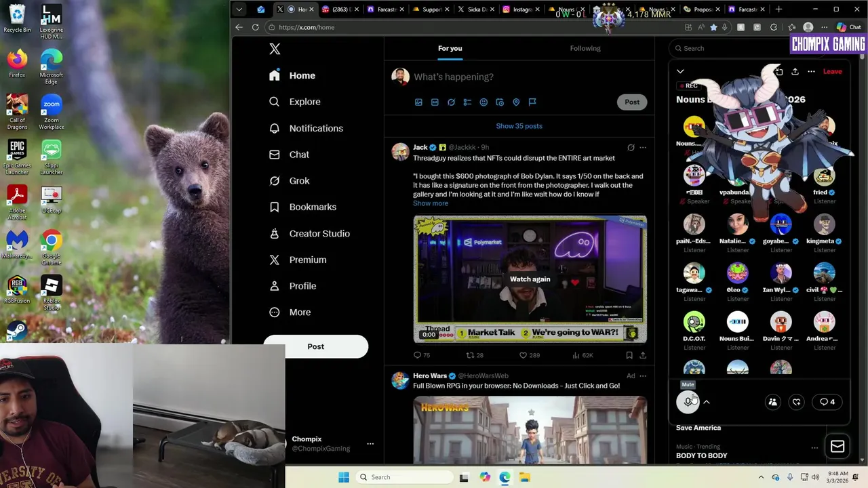Viewport: 868px width, 488px height.
Task: Click the location tag icon in composer
Action: 516,102
